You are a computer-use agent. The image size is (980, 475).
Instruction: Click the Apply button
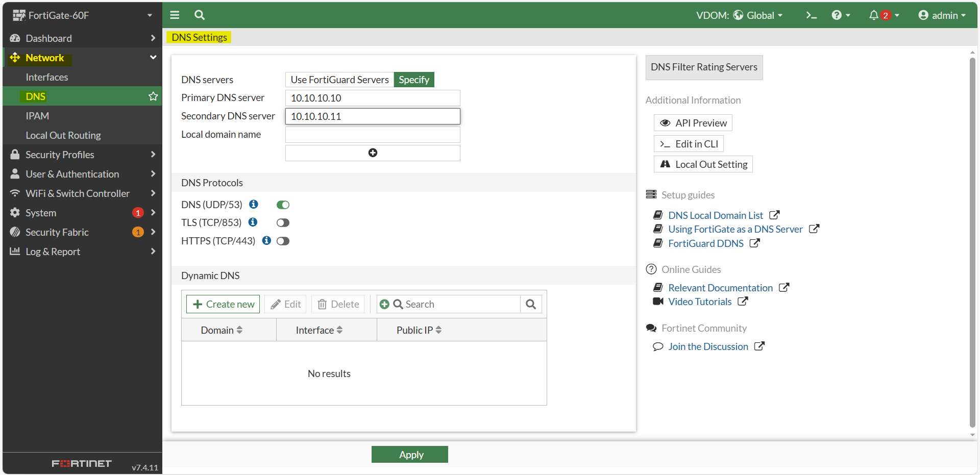410,455
